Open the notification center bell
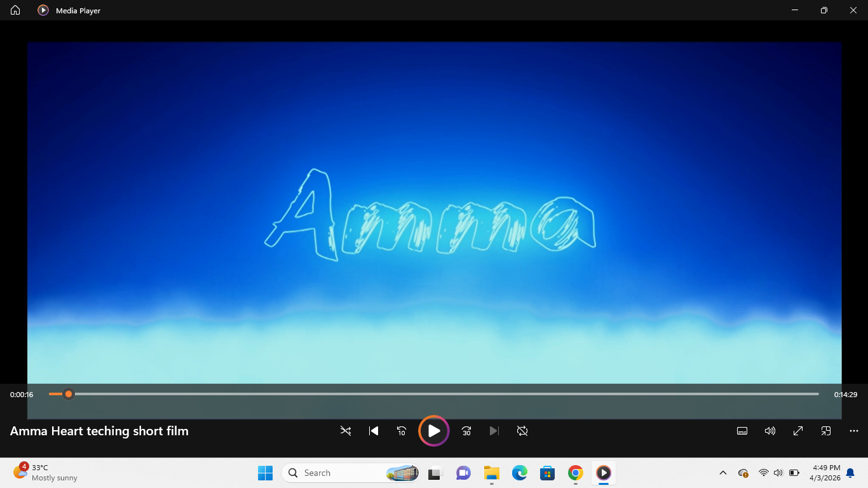Image resolution: width=868 pixels, height=488 pixels. click(850, 473)
